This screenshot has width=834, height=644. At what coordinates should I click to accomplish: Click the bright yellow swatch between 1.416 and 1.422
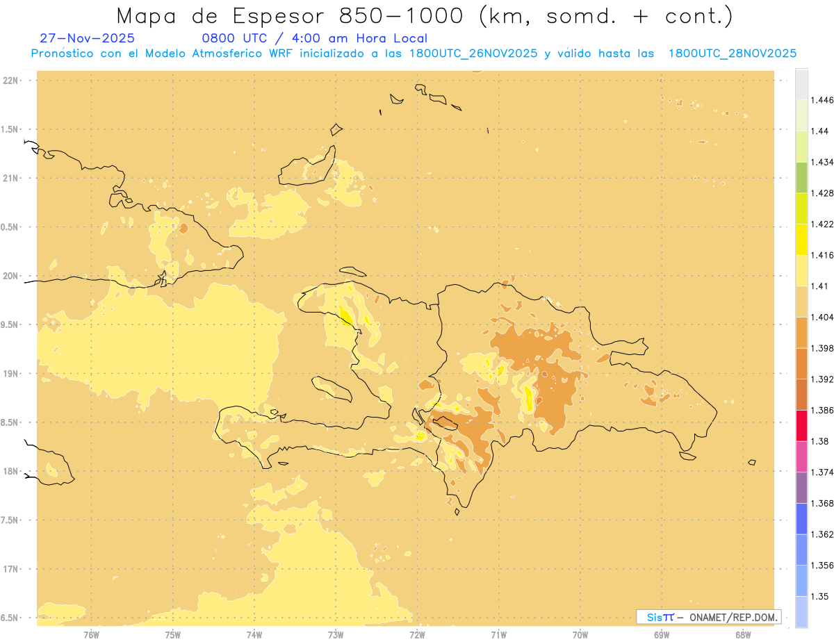tap(801, 239)
